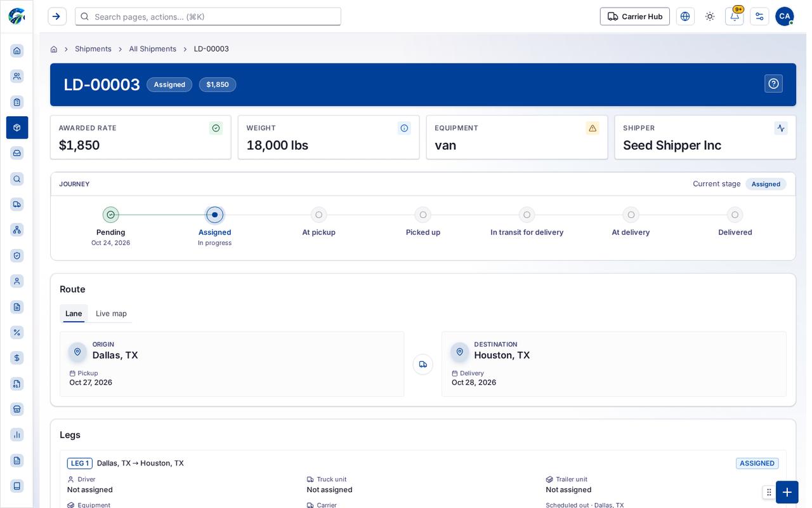Open the people (users) sidebar icon
Image resolution: width=812 pixels, height=508 pixels.
point(17,76)
